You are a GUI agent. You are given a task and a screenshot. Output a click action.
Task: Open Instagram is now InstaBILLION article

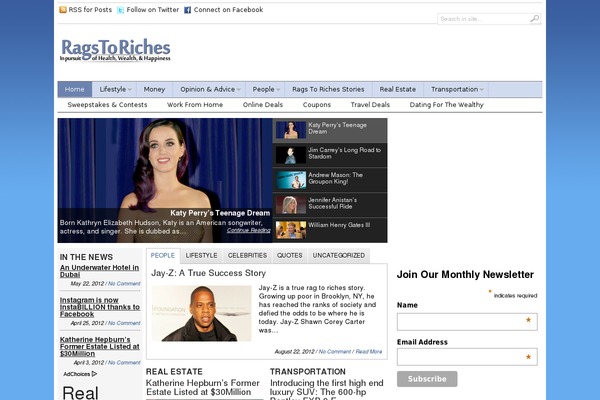pyautogui.click(x=99, y=307)
